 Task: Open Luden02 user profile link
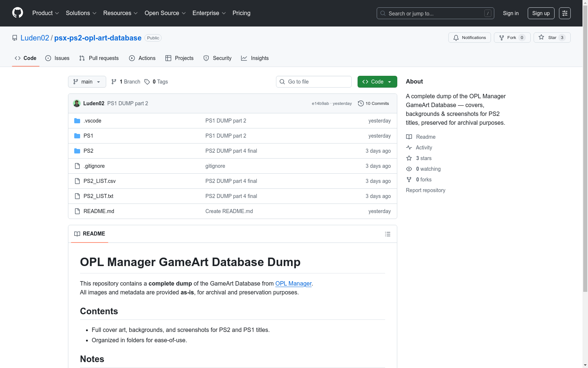(x=35, y=38)
